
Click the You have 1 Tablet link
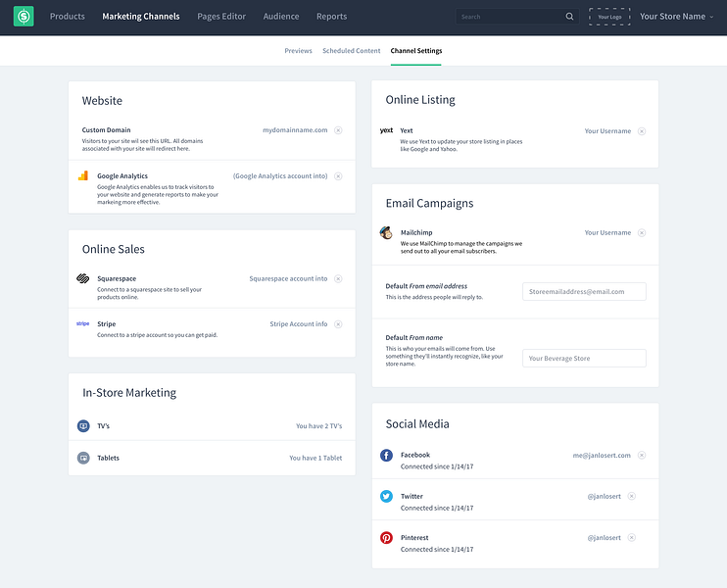click(x=315, y=459)
